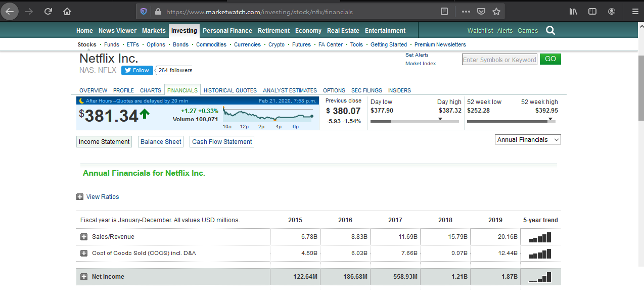Screen dimensions: 644x305
Task: Open Real Estate section
Action: pyautogui.click(x=343, y=31)
